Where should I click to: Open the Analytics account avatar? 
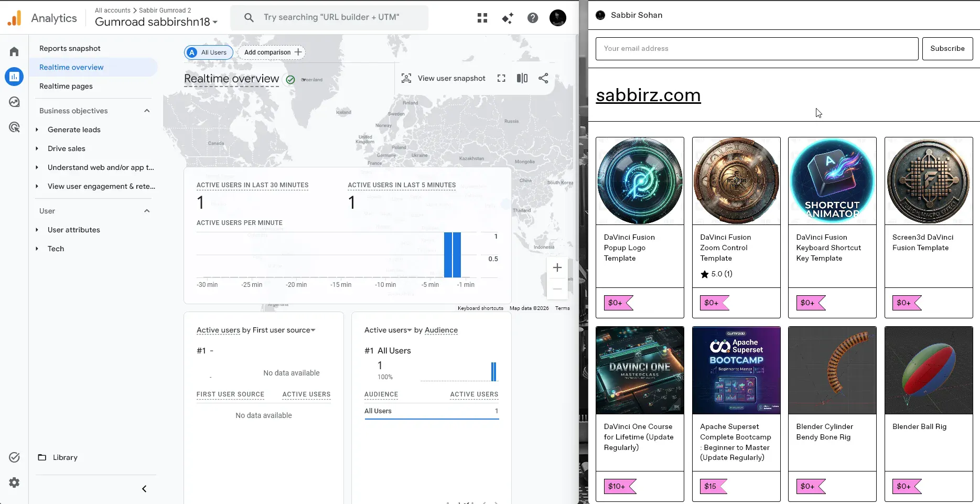558,18
